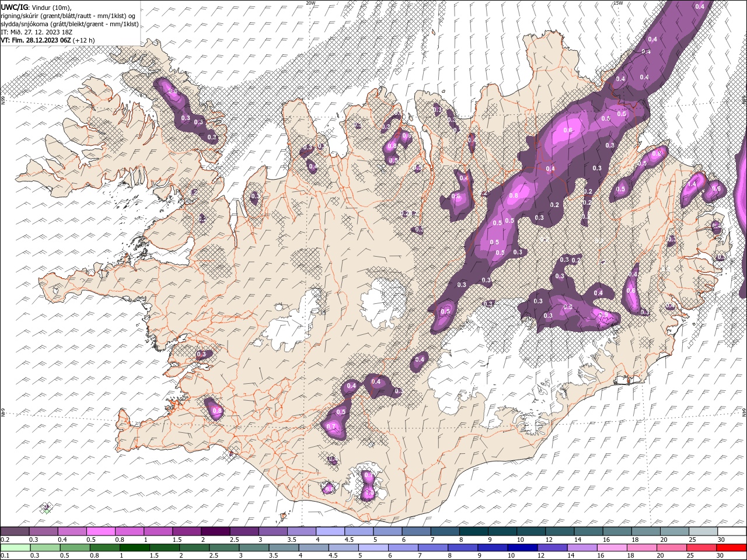747x560 pixels.
Task: Pick upper scale swatch between 18 and 20
Action: click(645, 531)
